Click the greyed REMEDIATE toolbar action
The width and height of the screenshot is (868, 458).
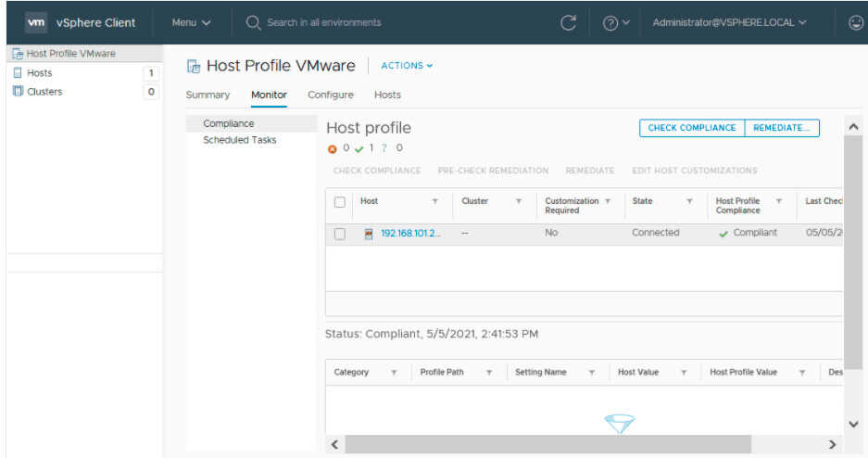point(590,171)
